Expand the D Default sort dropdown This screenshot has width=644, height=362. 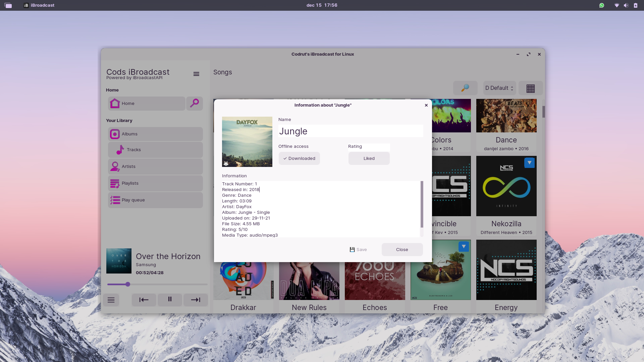point(499,88)
